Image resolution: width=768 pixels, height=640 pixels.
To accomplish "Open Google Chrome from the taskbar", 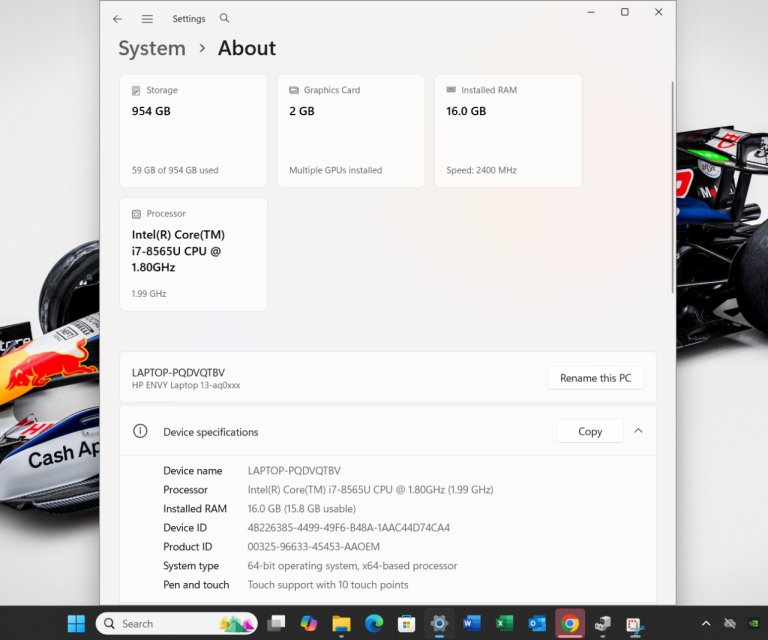I will [569, 623].
